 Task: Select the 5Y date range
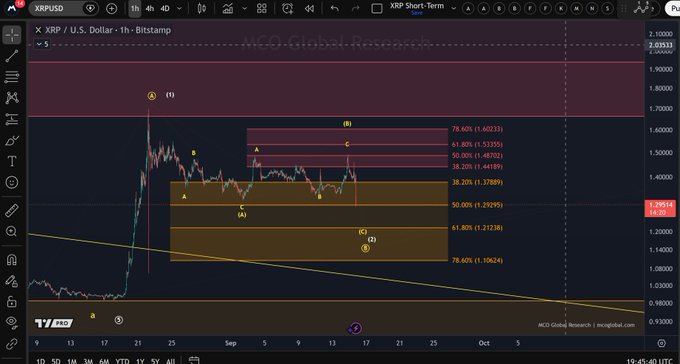155,361
